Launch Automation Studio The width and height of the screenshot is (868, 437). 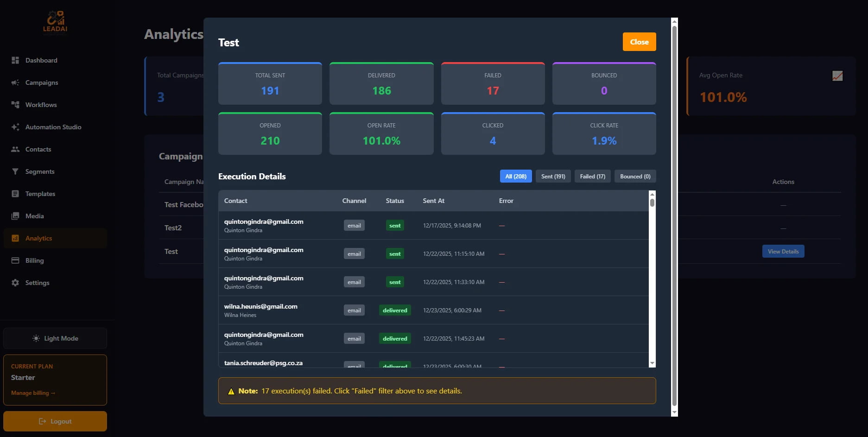click(x=53, y=127)
